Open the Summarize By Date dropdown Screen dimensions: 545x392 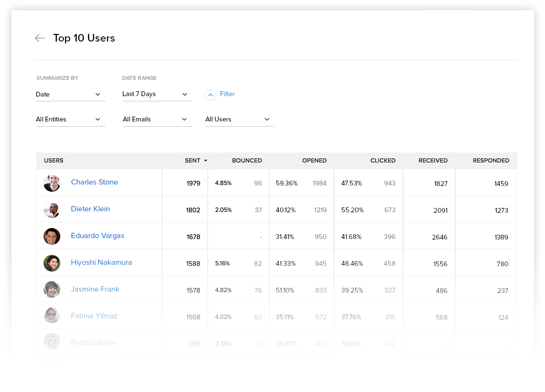click(x=70, y=95)
